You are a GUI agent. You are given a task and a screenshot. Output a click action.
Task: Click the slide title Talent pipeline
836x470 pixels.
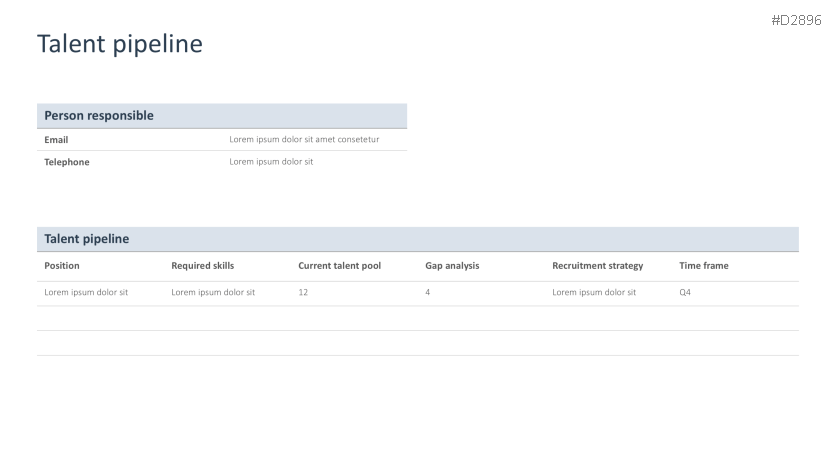tap(120, 44)
